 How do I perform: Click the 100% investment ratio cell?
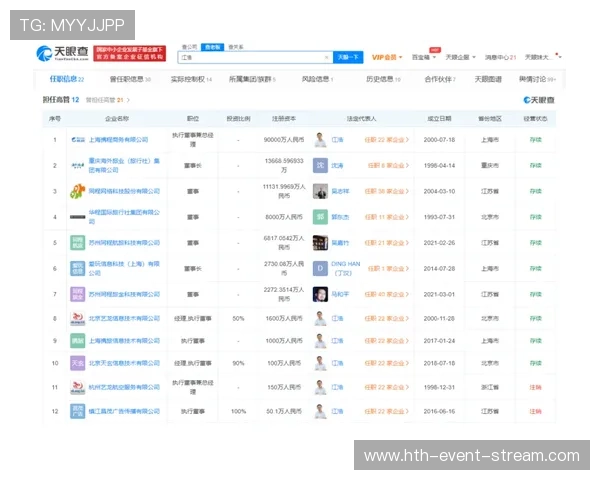coord(238,411)
